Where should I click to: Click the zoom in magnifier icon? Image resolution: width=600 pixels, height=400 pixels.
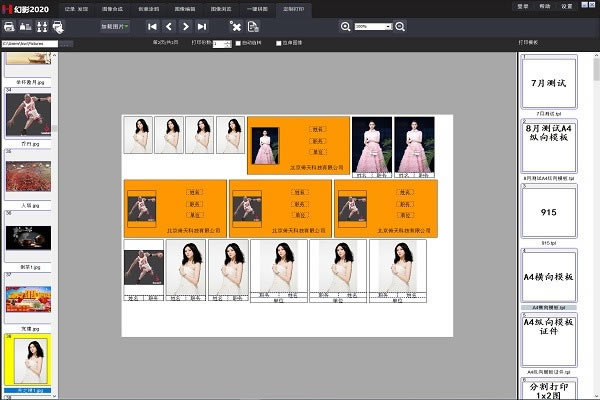pyautogui.click(x=346, y=26)
